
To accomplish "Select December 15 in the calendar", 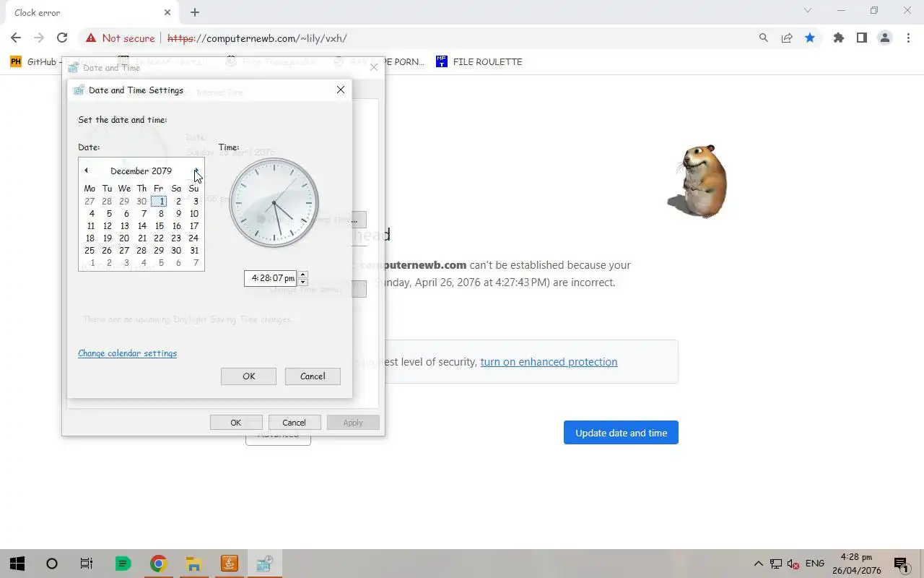I will (160, 226).
